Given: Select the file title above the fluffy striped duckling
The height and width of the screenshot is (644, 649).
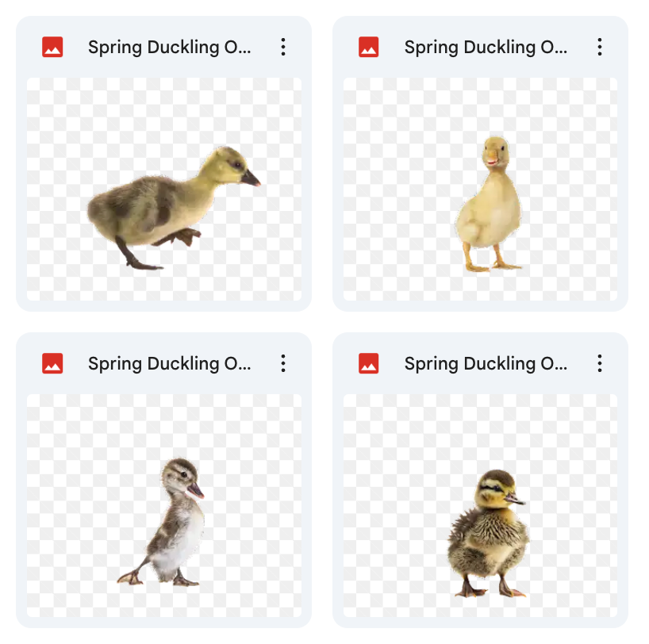Looking at the screenshot, I should coord(486,364).
